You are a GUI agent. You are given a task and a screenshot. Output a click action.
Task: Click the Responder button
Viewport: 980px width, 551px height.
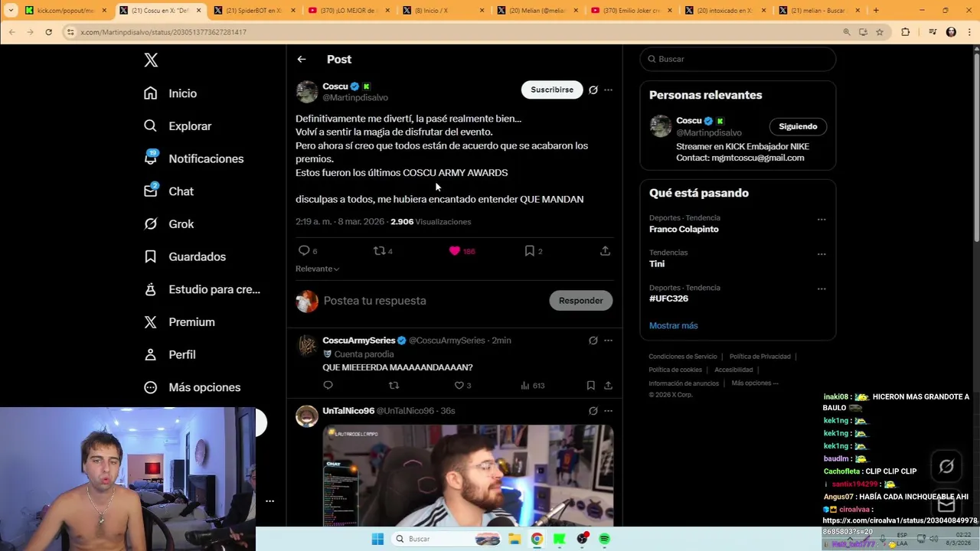click(x=580, y=301)
